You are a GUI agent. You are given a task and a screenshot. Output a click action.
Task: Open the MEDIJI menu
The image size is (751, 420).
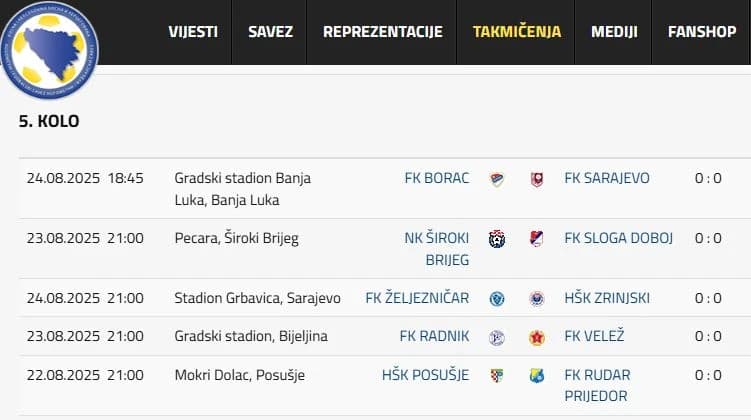pos(614,32)
